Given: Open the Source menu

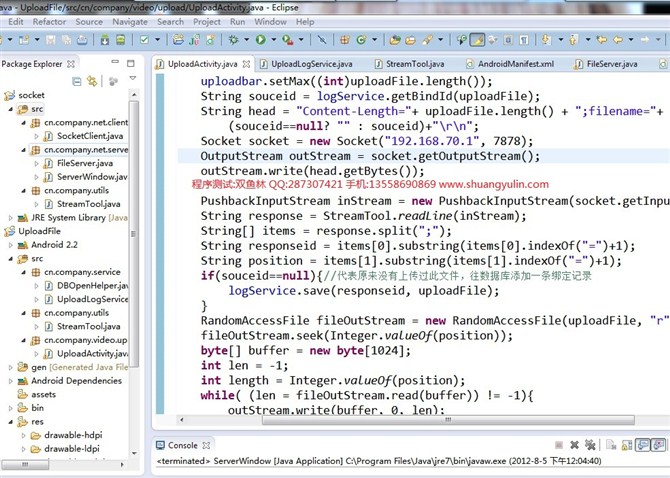Looking at the screenshot, I should click(x=89, y=22).
